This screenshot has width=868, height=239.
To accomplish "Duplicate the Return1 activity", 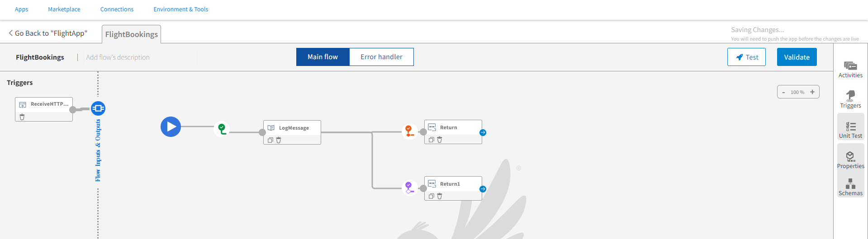I will tap(431, 196).
